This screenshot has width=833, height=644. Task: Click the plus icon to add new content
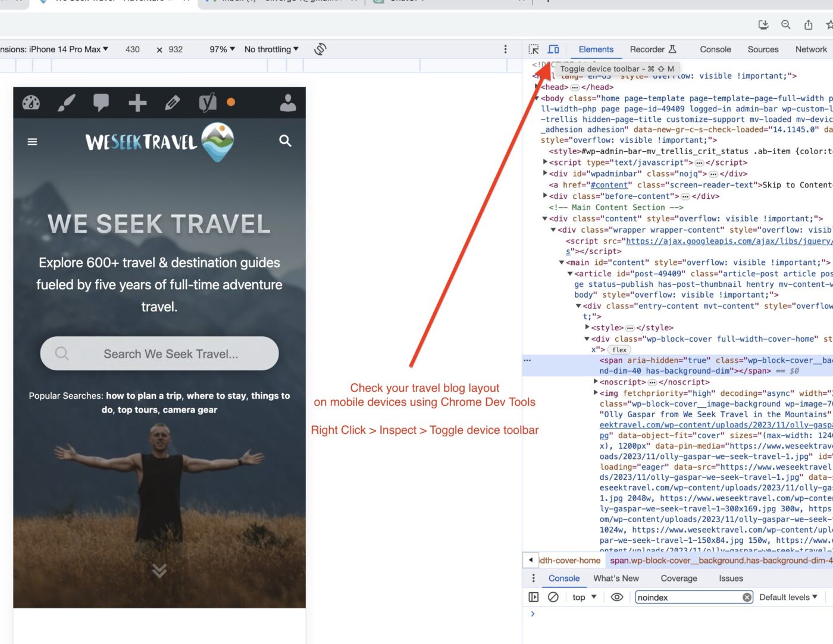137,103
